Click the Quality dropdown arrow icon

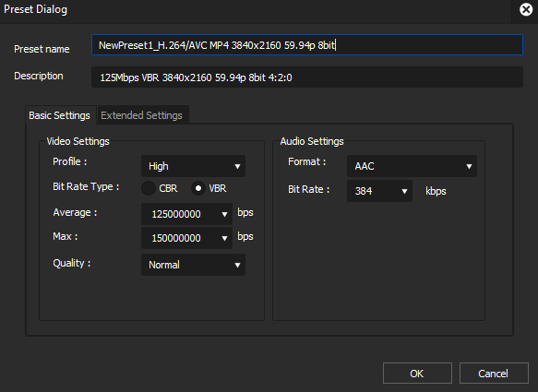point(237,265)
